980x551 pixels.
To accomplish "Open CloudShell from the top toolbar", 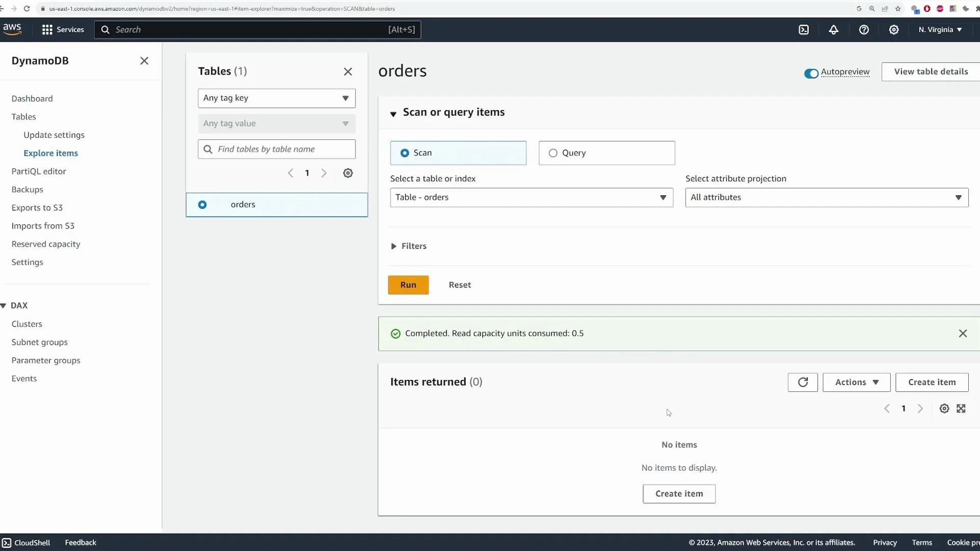I will (x=803, y=30).
